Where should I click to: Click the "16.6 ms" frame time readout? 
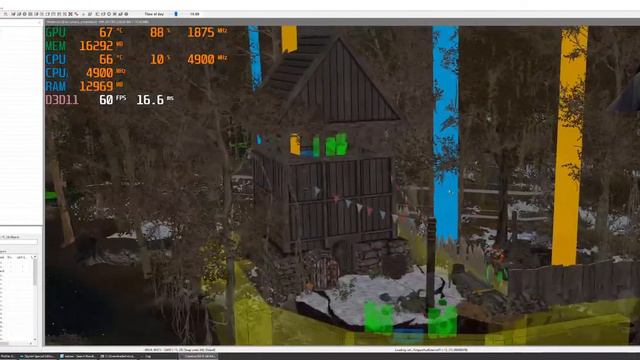click(155, 100)
